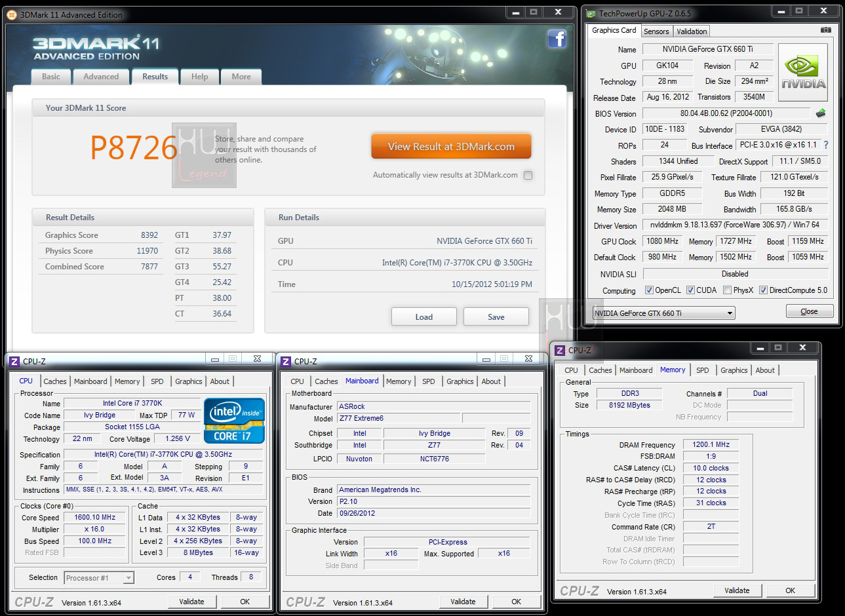Screen dimensions: 845x616
Task: Click the Core Voltage 1.256 V value
Action: [178, 438]
